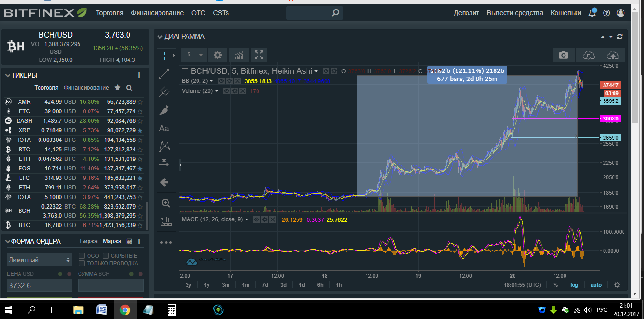
Task: Favorite the XMR ticker star
Action: [x=140, y=102]
